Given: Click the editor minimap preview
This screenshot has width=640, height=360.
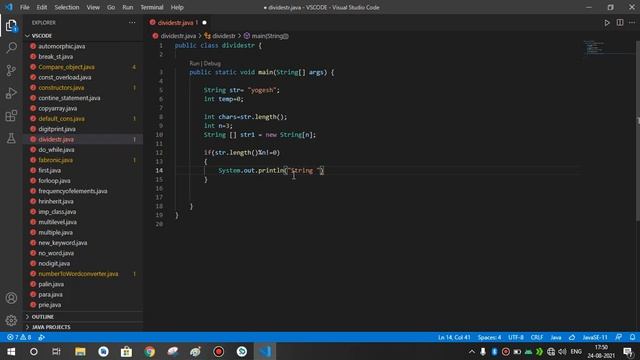Looking at the screenshot, I should (608, 47).
